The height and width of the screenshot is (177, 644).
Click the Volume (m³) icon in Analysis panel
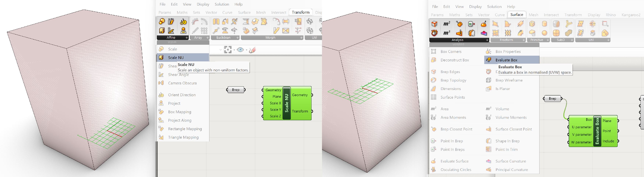(447, 33)
